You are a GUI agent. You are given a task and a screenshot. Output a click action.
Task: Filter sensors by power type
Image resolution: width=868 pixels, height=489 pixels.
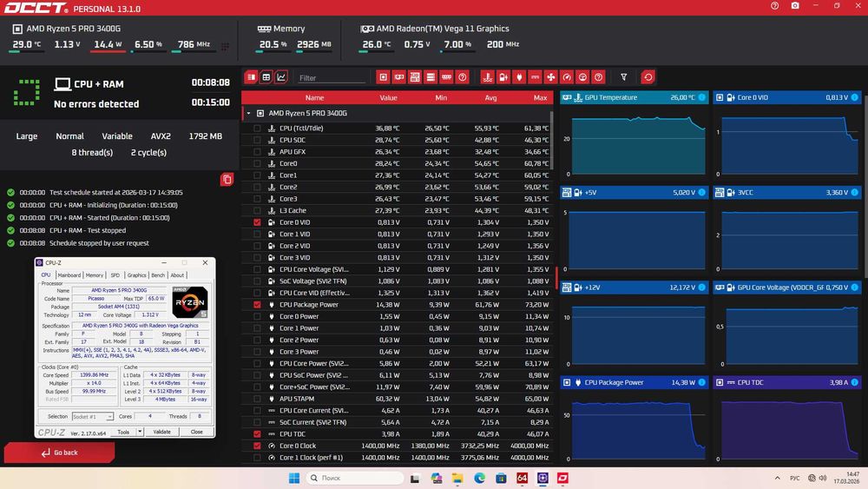pyautogui.click(x=519, y=77)
